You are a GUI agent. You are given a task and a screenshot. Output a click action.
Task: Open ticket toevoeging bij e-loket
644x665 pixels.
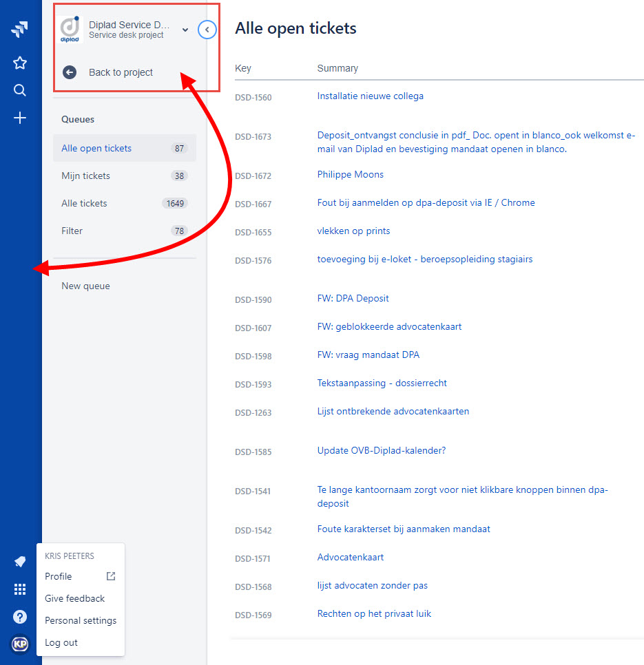tap(425, 259)
